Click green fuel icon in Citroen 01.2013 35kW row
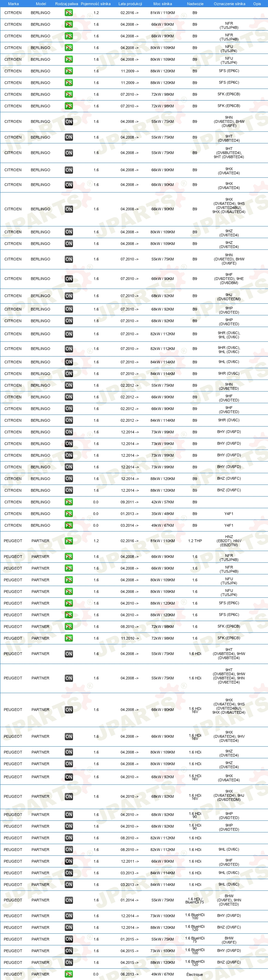This screenshot has width=268, height=980. coord(69,514)
